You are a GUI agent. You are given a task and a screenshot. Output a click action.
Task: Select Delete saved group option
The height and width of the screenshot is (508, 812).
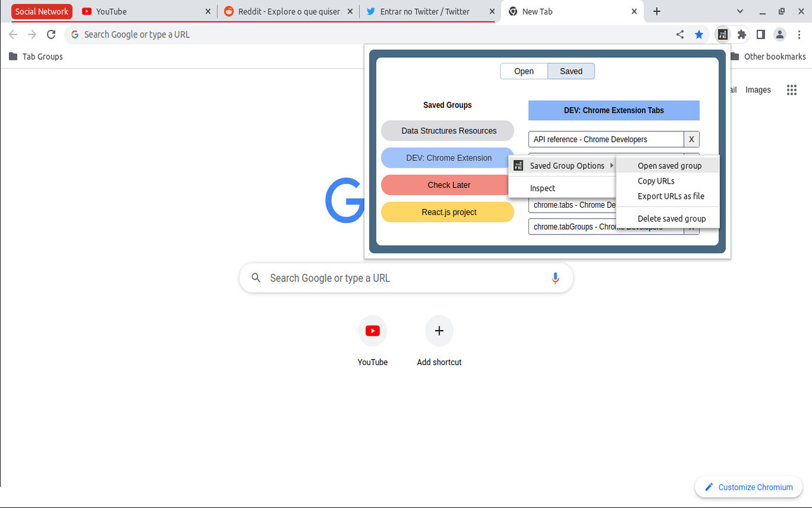pyautogui.click(x=668, y=218)
